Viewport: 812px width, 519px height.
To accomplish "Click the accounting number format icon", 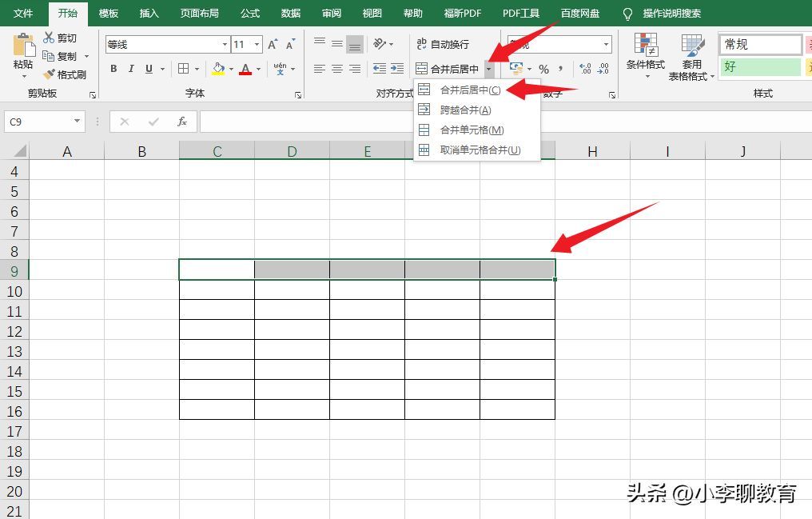I will [515, 68].
